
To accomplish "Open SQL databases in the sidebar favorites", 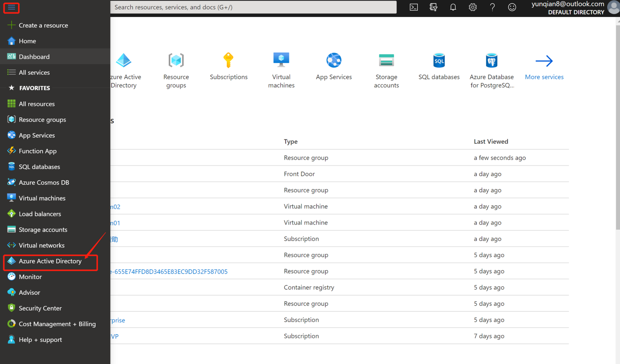I will pos(55,167).
